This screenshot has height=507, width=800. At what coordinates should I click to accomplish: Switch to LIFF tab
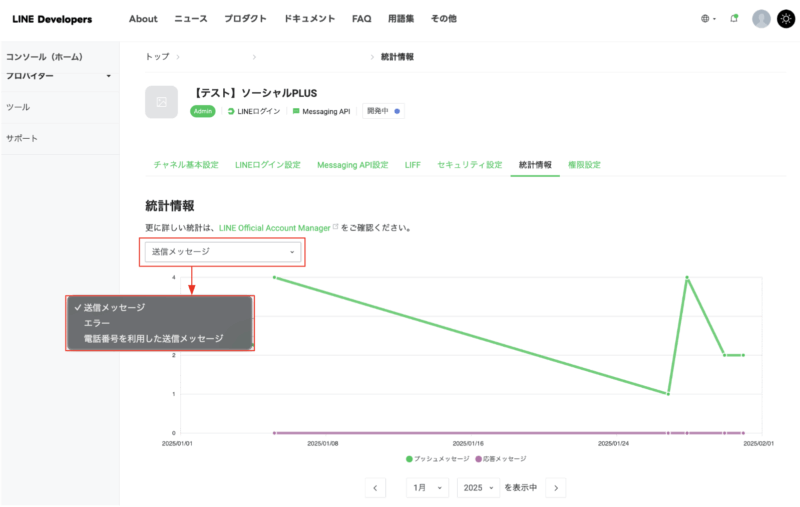[412, 165]
